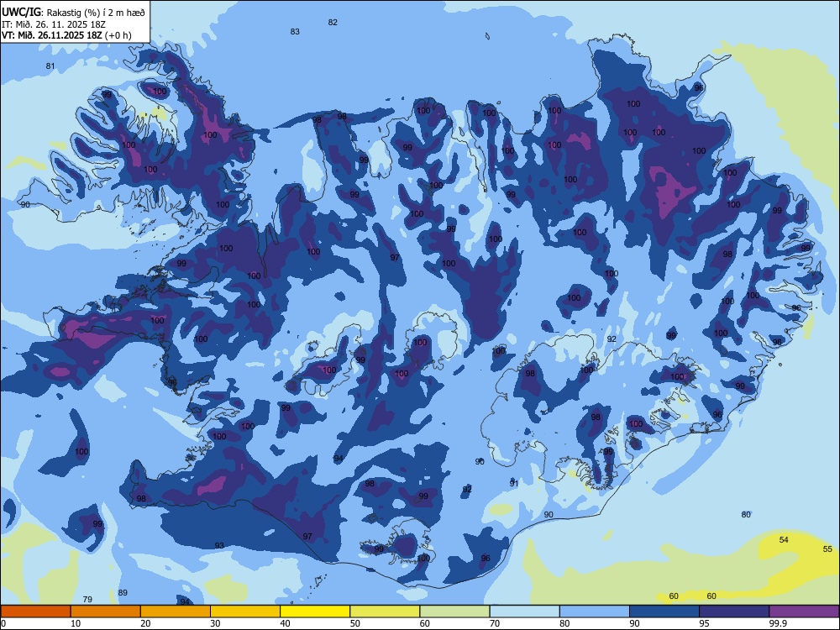The image size is (840, 630).
Task: Click the legend label '10'
Action: 76,623
